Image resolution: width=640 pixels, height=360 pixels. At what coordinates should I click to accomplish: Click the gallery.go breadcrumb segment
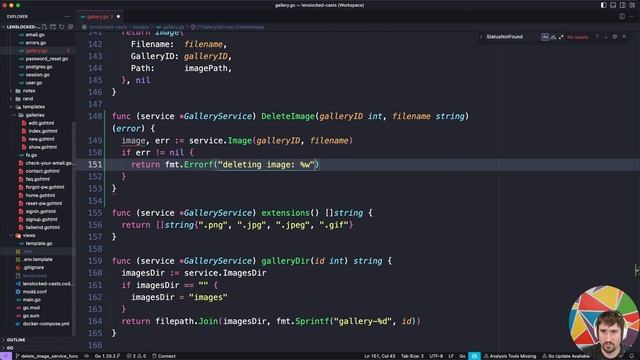coord(170,27)
